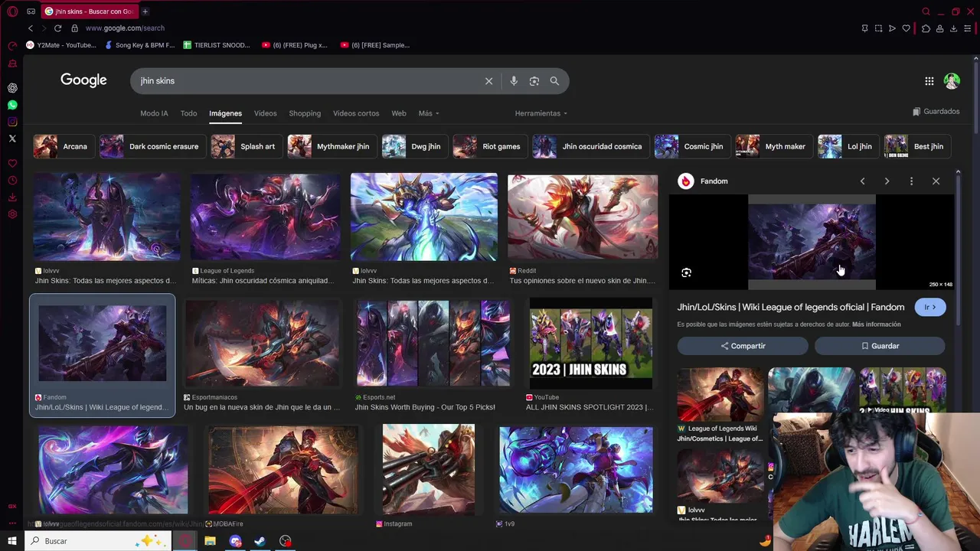Submit search with magnifying glass icon
This screenshot has width=980, height=551.
pos(554,81)
